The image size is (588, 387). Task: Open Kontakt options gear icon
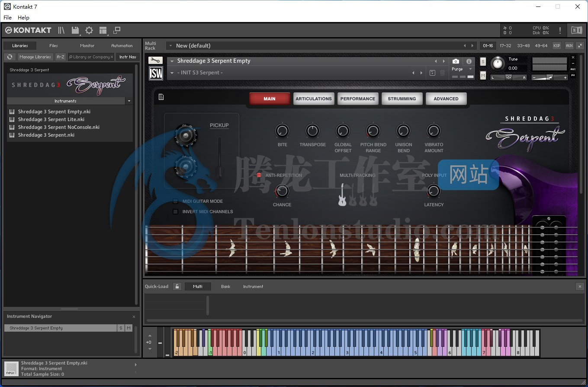point(89,30)
